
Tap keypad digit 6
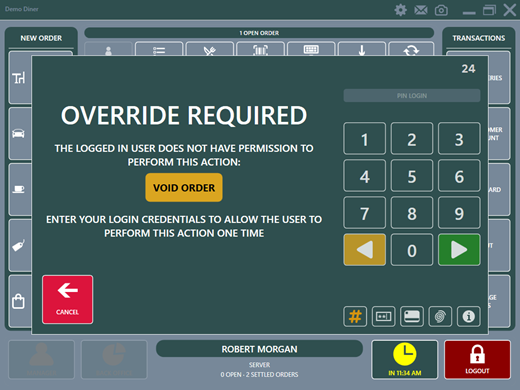point(459,175)
